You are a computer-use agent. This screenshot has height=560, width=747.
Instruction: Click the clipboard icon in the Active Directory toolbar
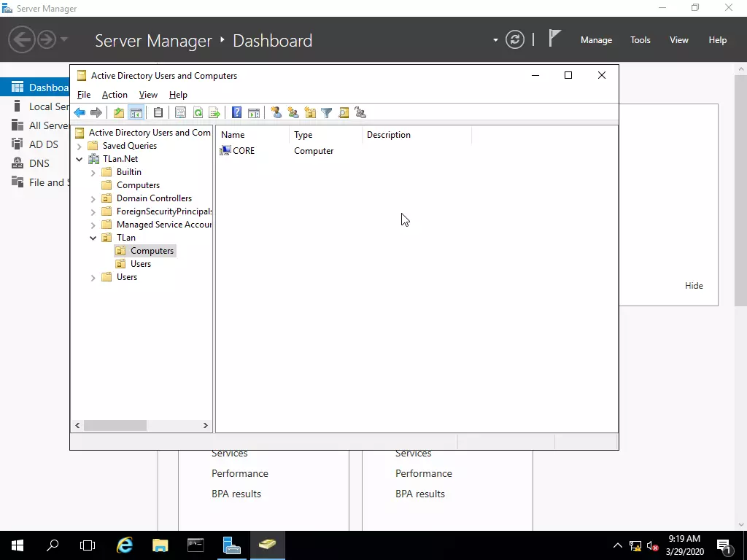[158, 113]
